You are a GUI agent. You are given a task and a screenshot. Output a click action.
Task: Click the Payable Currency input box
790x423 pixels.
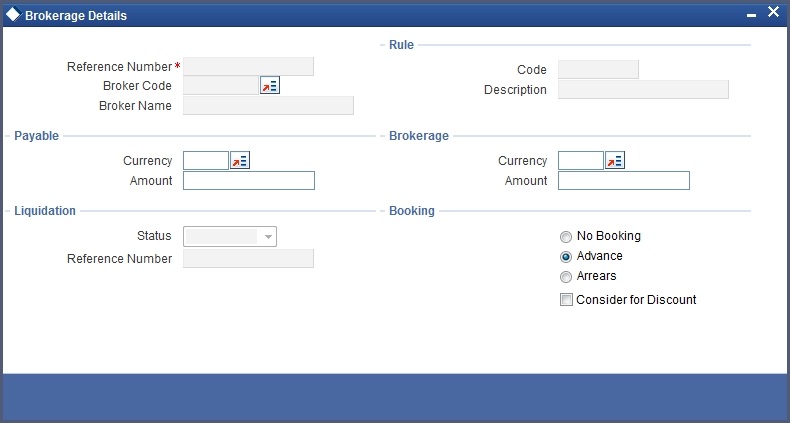click(206, 161)
